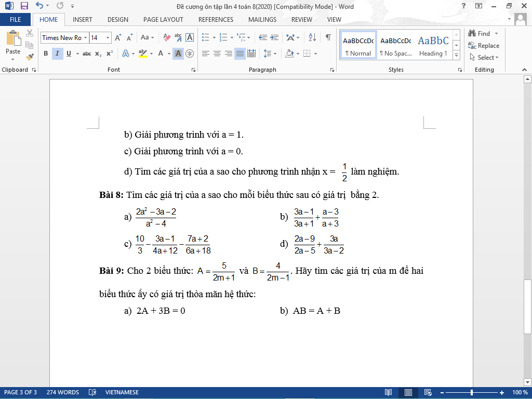Grow font size with the larger A icon
This screenshot has height=399, width=532.
tap(118, 37)
